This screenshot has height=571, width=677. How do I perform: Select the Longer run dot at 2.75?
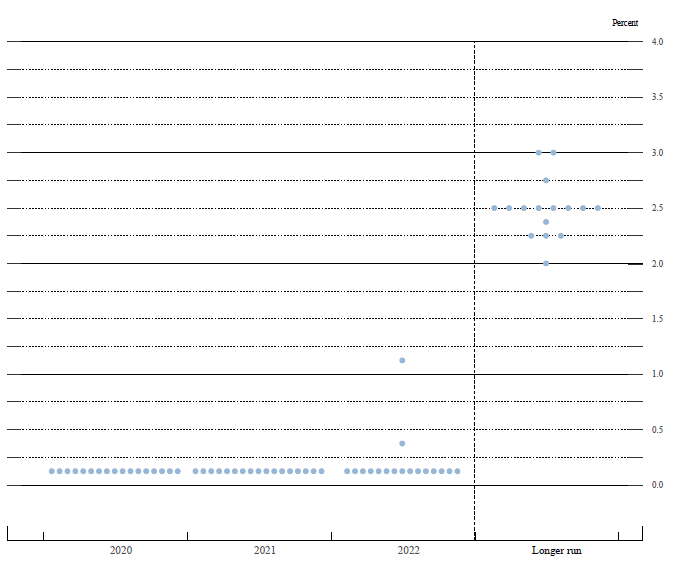click(546, 180)
